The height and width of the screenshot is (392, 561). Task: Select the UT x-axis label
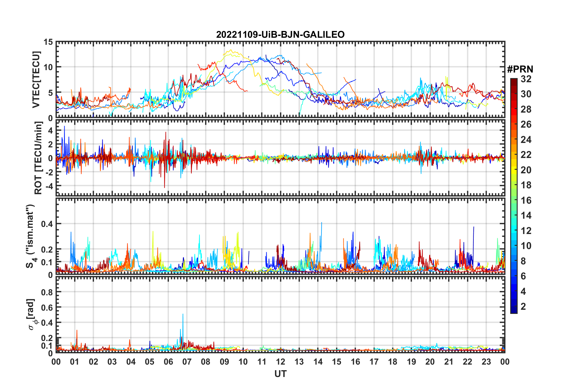pyautogui.click(x=280, y=374)
